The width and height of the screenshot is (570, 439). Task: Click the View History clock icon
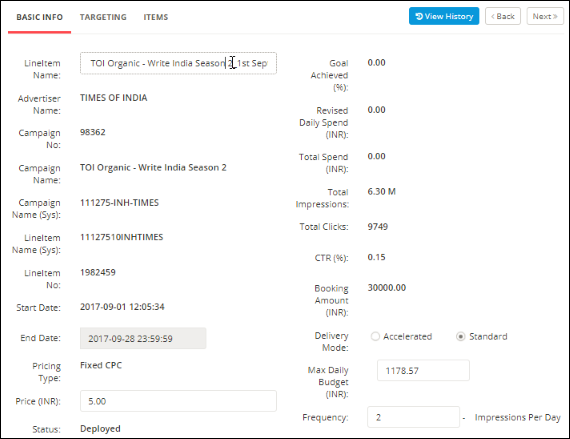[419, 16]
